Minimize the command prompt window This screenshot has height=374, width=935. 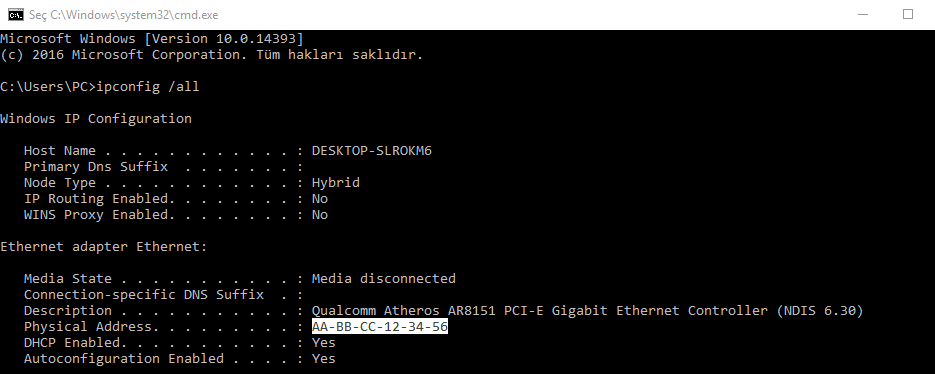point(863,14)
